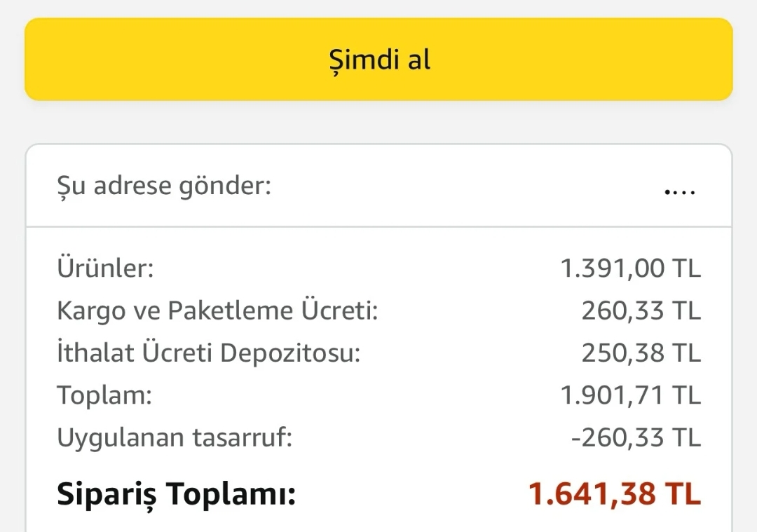Select the Ürünler row label

tap(105, 268)
